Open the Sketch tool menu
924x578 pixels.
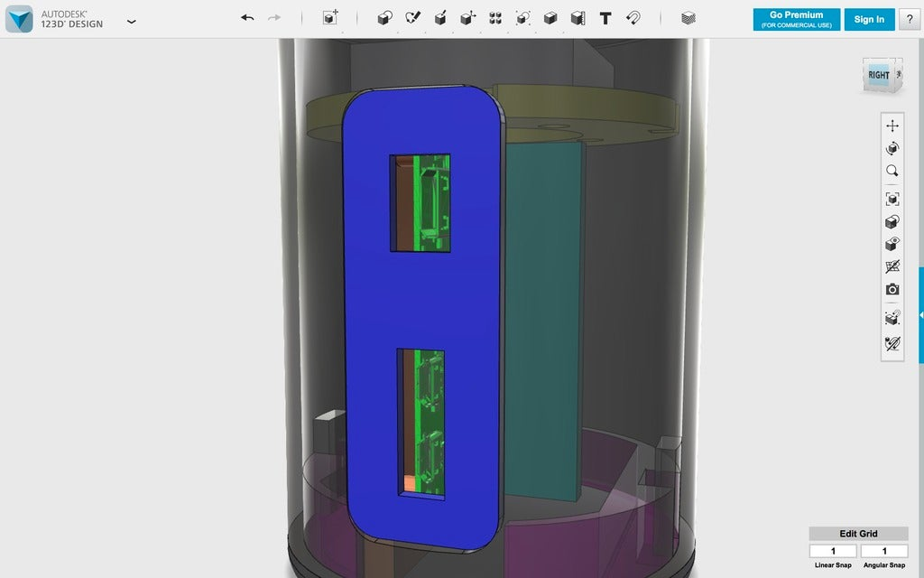(x=413, y=18)
